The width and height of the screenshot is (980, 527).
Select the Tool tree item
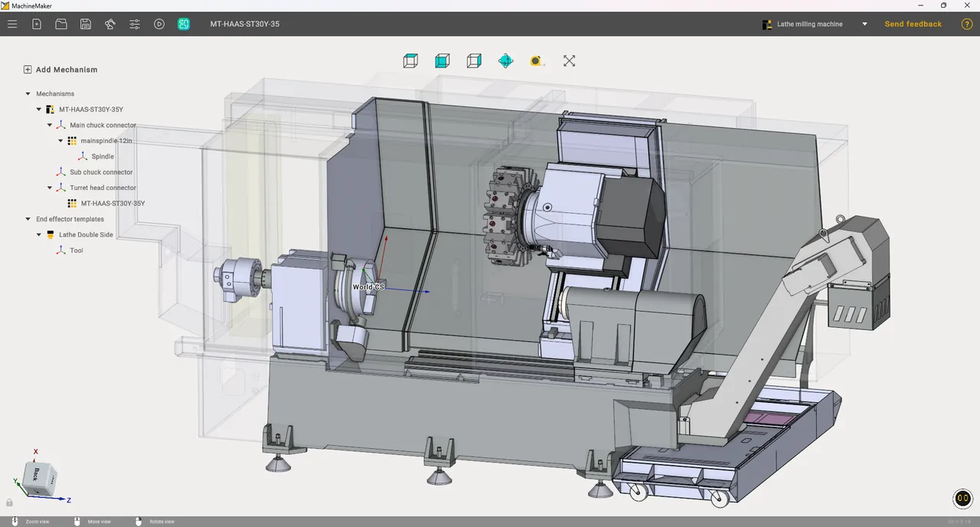pos(77,250)
